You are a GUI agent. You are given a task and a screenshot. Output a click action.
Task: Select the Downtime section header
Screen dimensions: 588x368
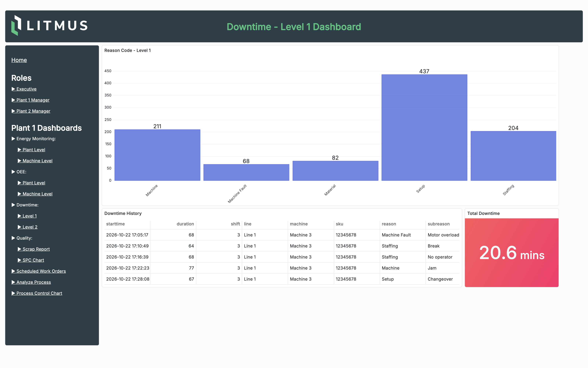[x=25, y=205]
